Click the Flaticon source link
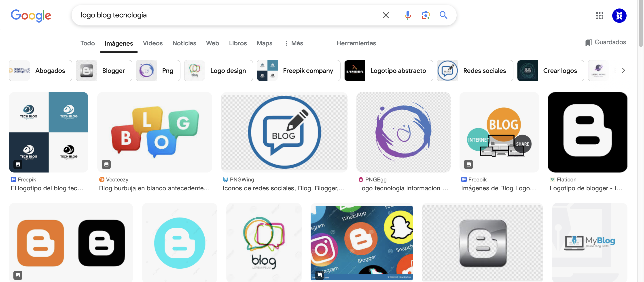The width and height of the screenshot is (644, 282). click(563, 180)
